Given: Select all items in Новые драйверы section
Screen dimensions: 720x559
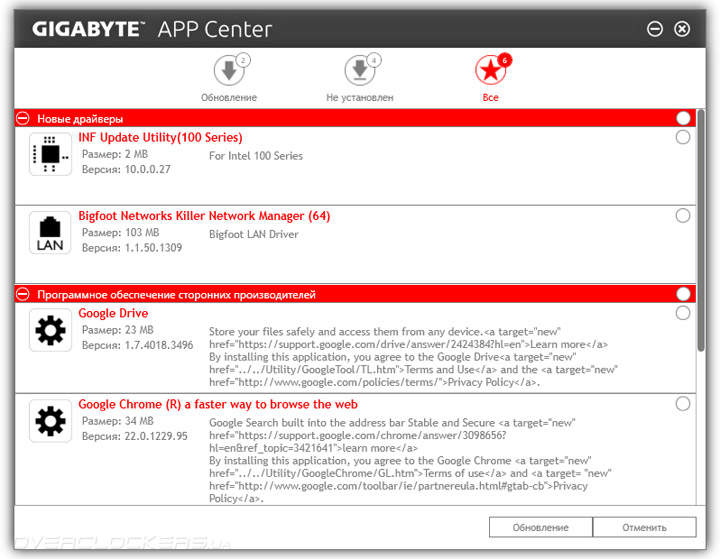Looking at the screenshot, I should tap(683, 119).
